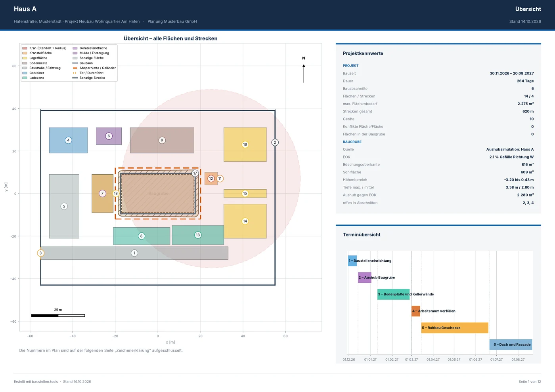Click Gantt bar 6 – Dach und Fassade
Screen dimensions: 555x392
(511, 344)
